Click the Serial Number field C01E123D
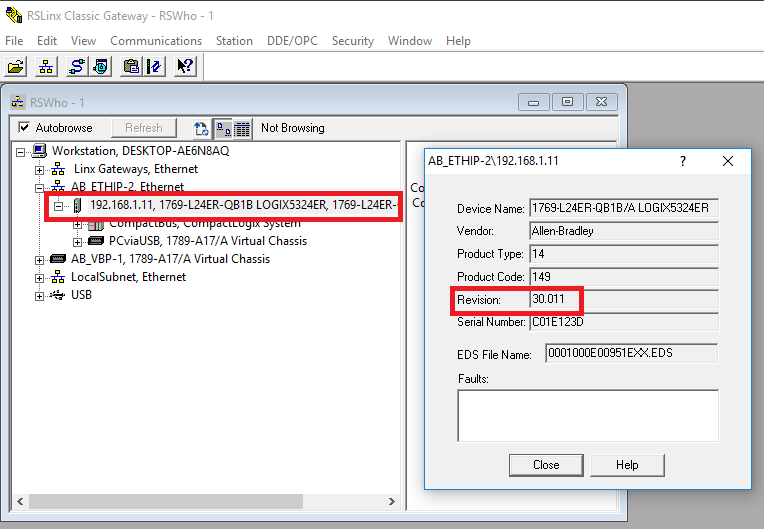 point(624,322)
